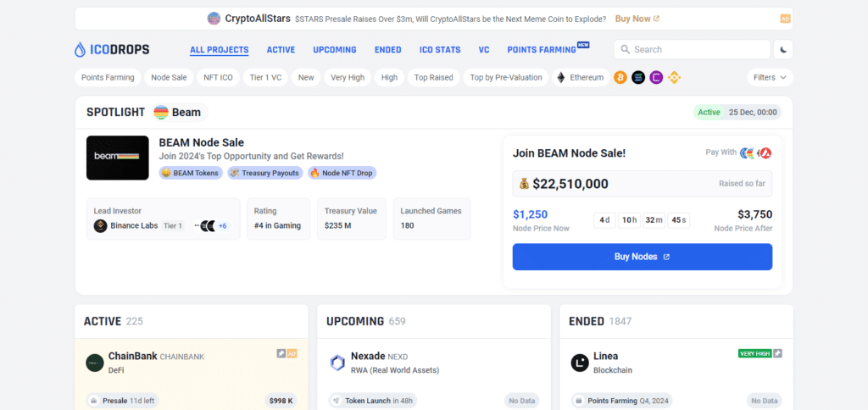Screen dimensions: 868x410
Task: Click the Binance Labs investor icon
Action: (100, 225)
